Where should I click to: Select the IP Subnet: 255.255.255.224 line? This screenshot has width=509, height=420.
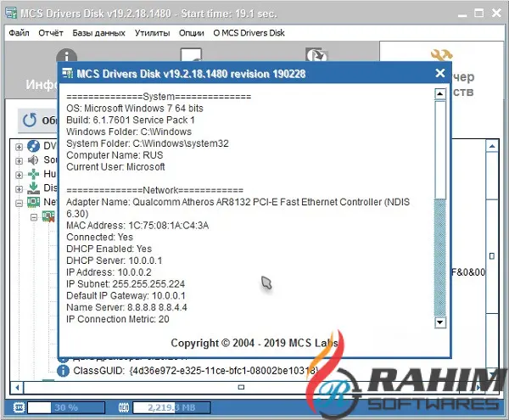[126, 283]
